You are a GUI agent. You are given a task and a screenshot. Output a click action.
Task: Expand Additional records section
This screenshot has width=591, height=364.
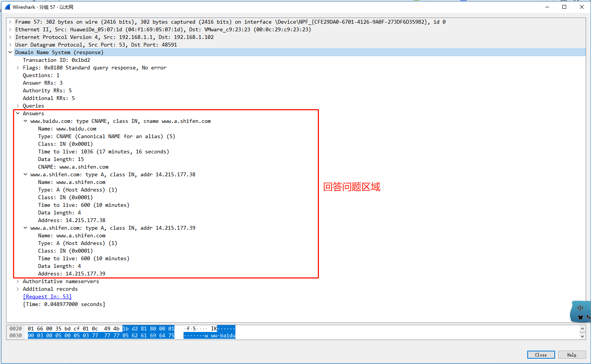pyautogui.click(x=18, y=289)
